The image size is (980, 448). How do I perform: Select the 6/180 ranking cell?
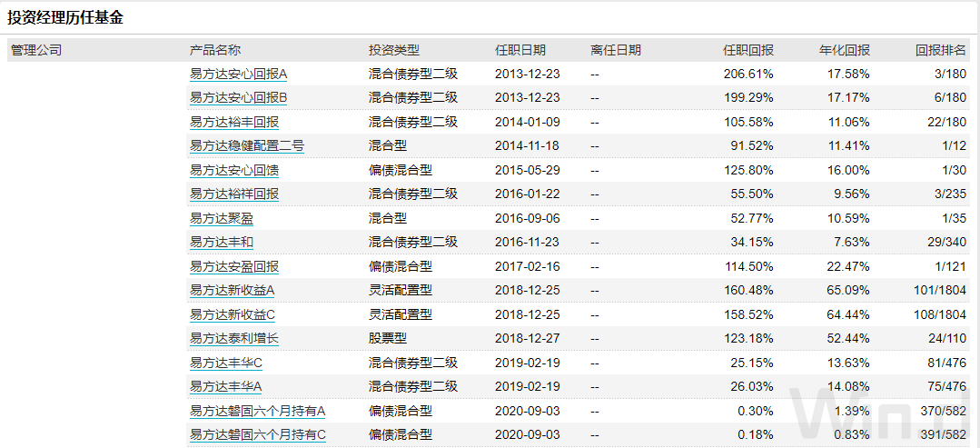coord(951,97)
